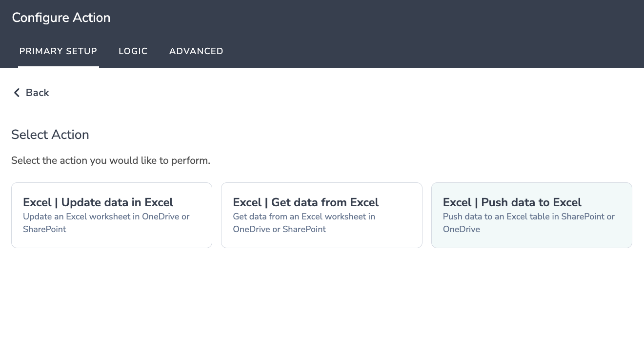Click the back chevron arrow icon

click(x=17, y=93)
